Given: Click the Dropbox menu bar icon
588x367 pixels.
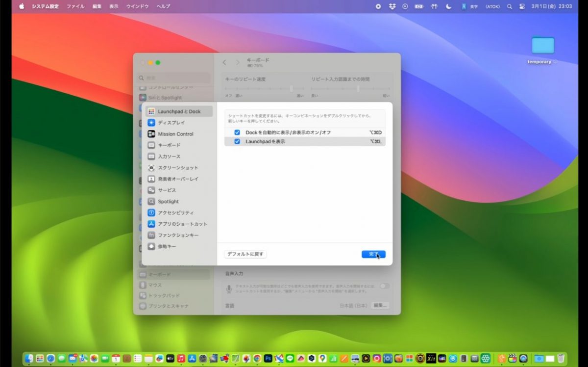Looking at the screenshot, I should tap(392, 6).
